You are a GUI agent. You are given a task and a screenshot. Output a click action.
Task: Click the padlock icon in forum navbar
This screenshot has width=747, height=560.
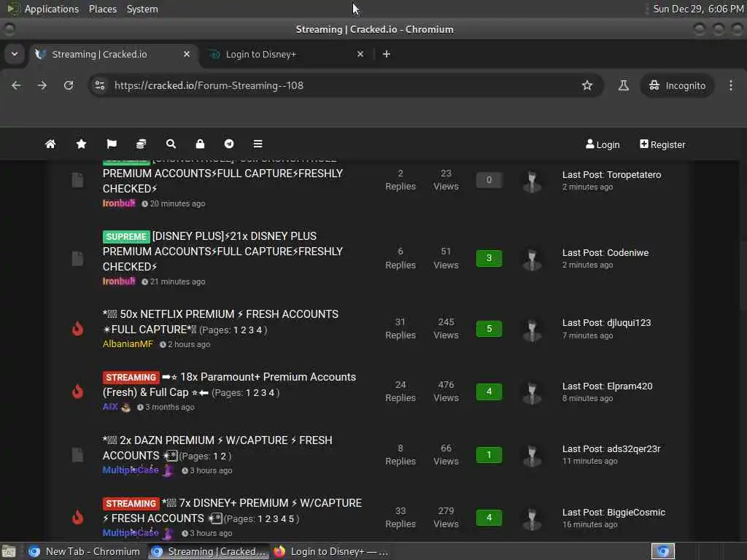point(200,144)
